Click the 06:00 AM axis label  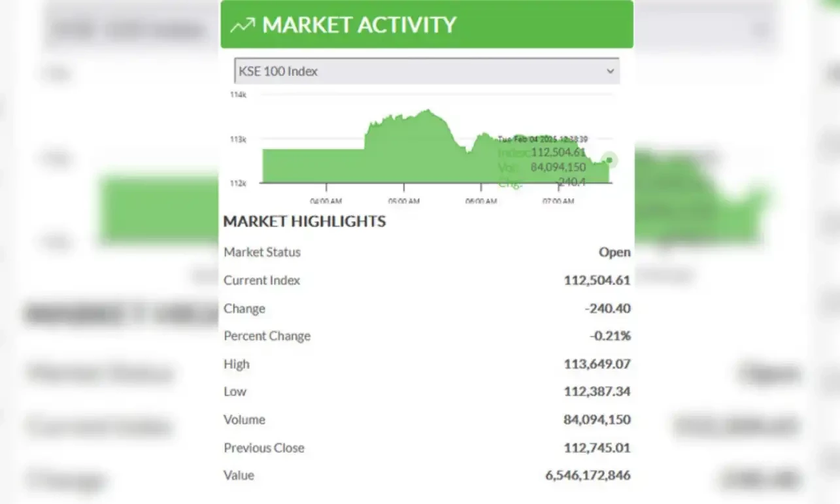pos(480,201)
